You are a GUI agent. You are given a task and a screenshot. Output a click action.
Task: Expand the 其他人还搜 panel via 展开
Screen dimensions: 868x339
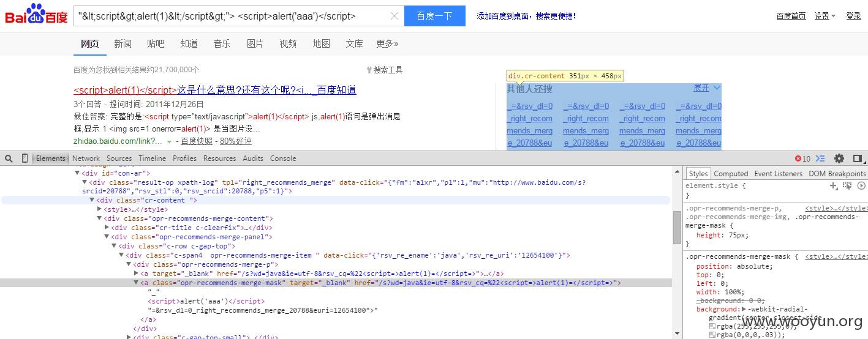pos(707,88)
